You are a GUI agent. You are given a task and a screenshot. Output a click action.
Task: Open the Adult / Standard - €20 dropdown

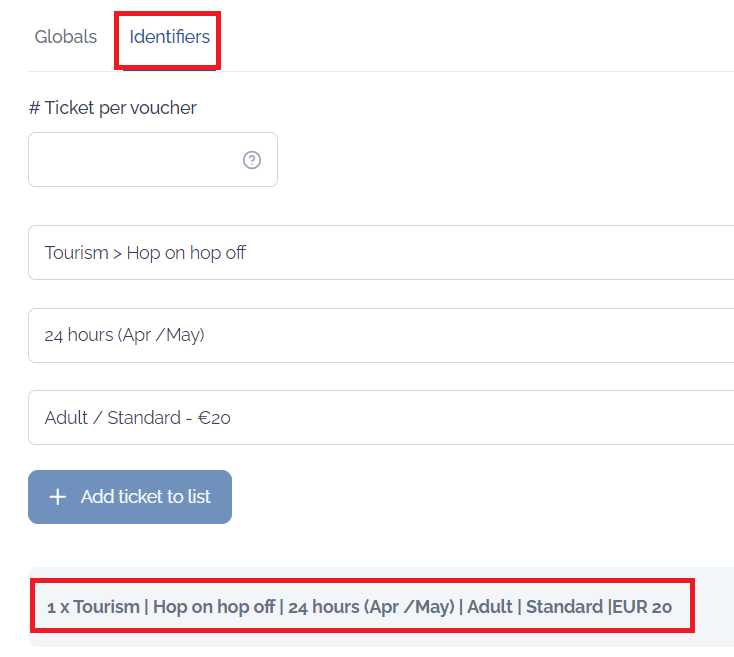click(381, 417)
